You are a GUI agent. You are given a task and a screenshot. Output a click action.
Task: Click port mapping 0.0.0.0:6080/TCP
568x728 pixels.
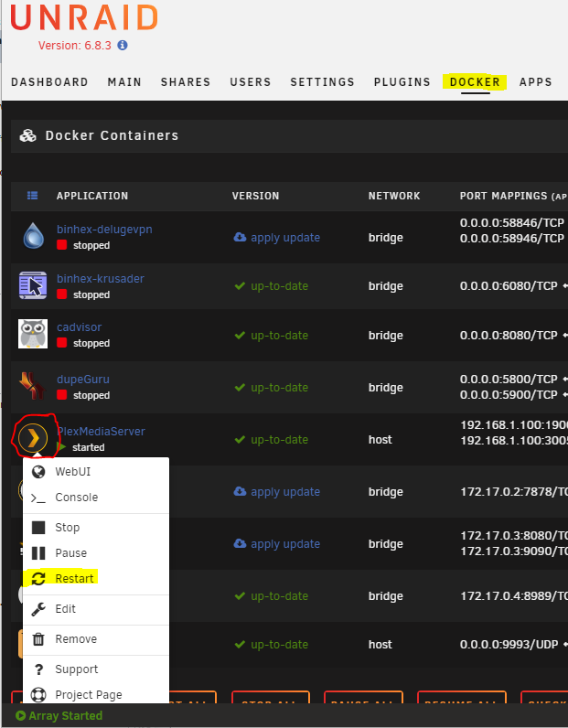(x=509, y=286)
